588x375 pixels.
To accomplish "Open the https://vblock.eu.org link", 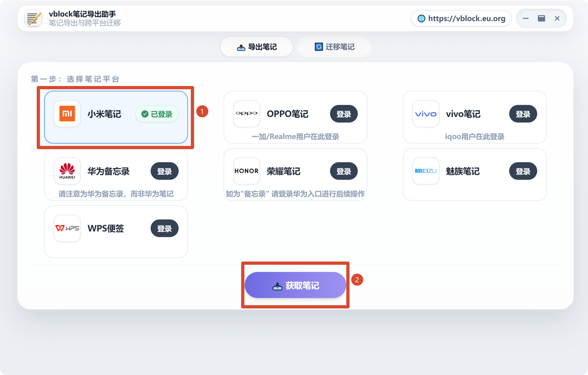I will (x=461, y=18).
